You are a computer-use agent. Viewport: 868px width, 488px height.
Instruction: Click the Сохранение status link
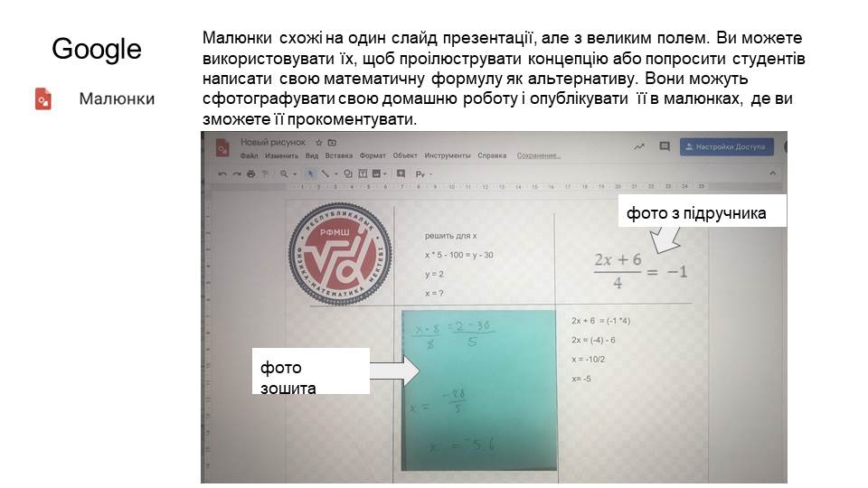[538, 155]
